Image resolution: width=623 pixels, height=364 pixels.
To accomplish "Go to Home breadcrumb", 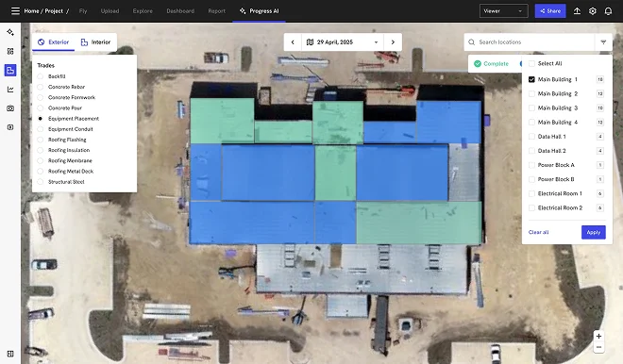I will pos(31,11).
